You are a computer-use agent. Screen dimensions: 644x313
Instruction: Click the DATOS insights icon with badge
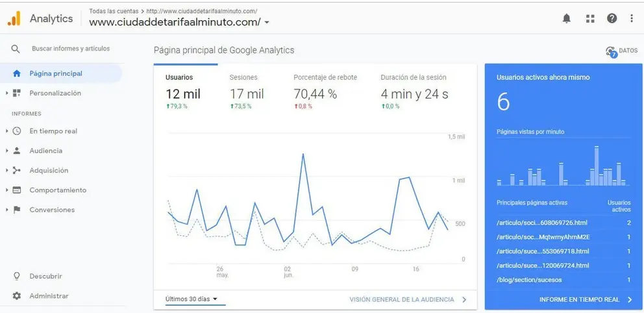click(x=612, y=52)
